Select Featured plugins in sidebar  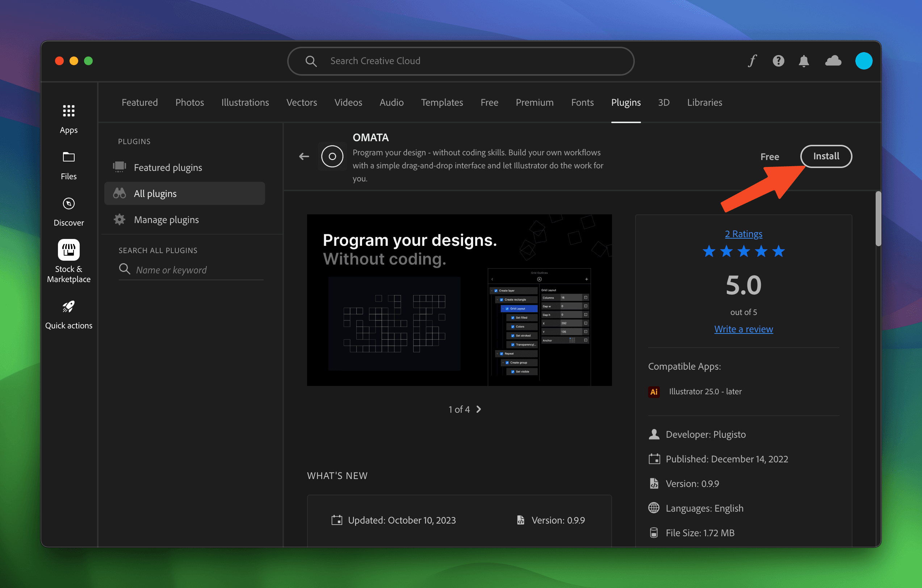coord(168,167)
